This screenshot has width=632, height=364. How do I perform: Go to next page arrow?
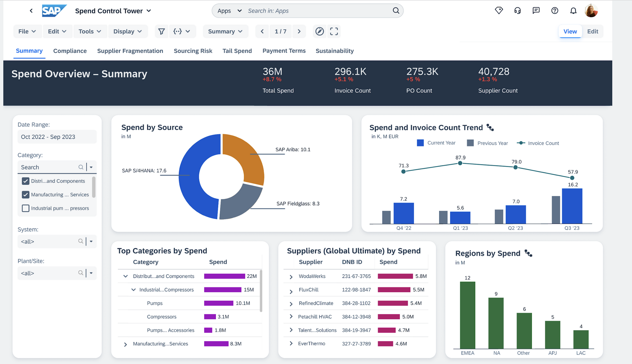point(299,31)
